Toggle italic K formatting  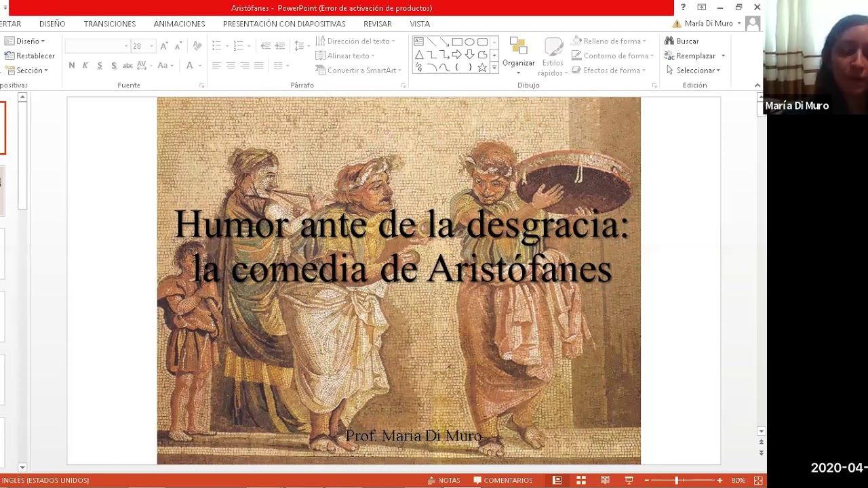[85, 66]
